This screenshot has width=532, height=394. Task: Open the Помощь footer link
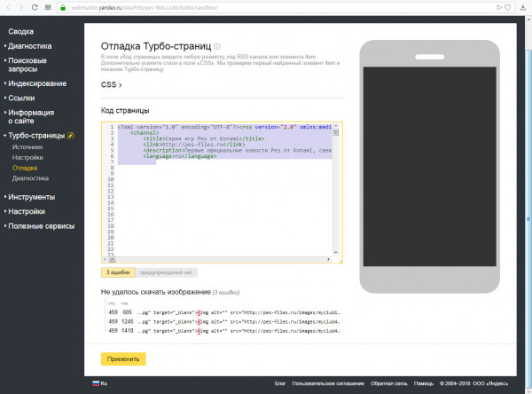click(x=424, y=383)
